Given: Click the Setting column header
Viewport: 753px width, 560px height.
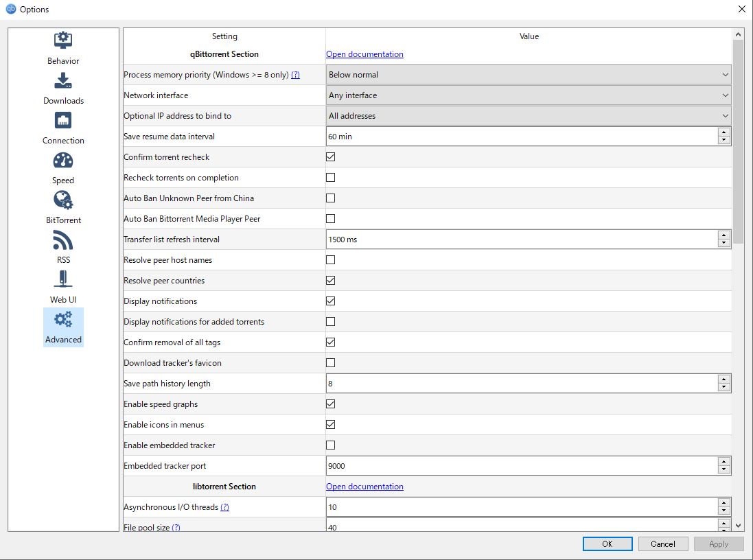Looking at the screenshot, I should click(224, 36).
